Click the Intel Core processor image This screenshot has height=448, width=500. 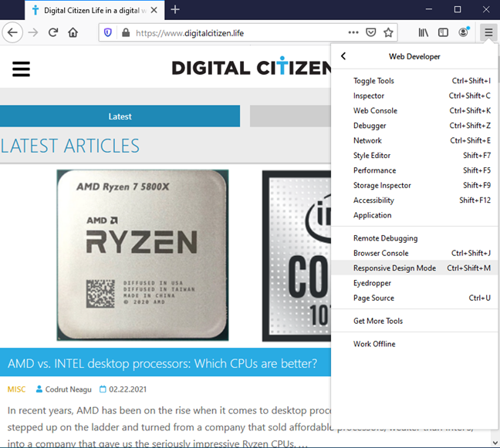296,256
